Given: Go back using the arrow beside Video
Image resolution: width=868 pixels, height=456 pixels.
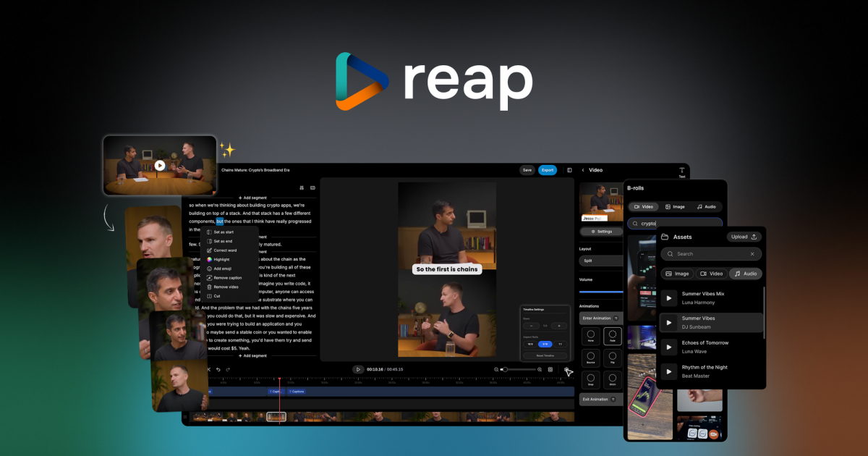Looking at the screenshot, I should pyautogui.click(x=583, y=170).
